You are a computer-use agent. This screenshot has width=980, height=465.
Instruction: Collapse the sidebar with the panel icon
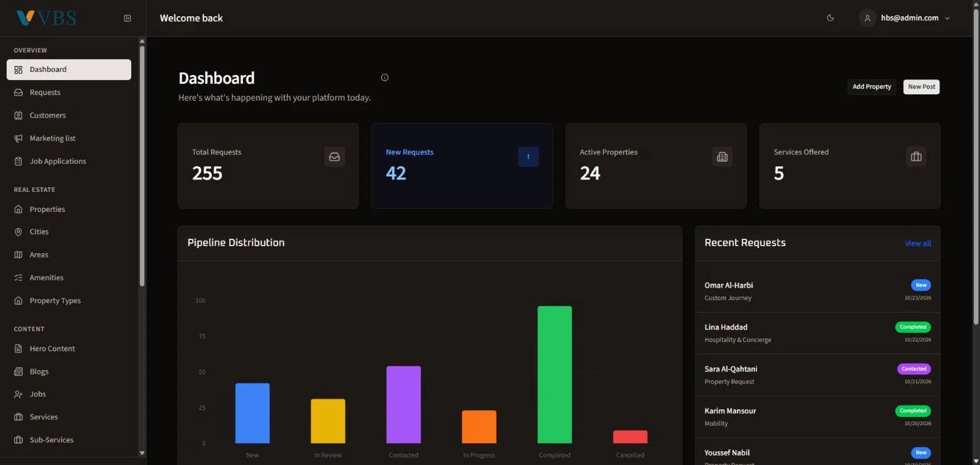(x=127, y=18)
